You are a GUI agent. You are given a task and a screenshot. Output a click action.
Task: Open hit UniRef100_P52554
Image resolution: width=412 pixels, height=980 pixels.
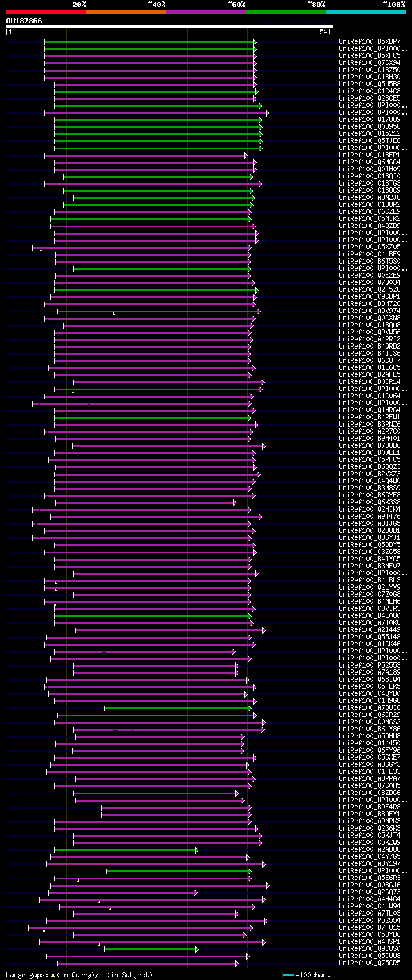point(370,921)
